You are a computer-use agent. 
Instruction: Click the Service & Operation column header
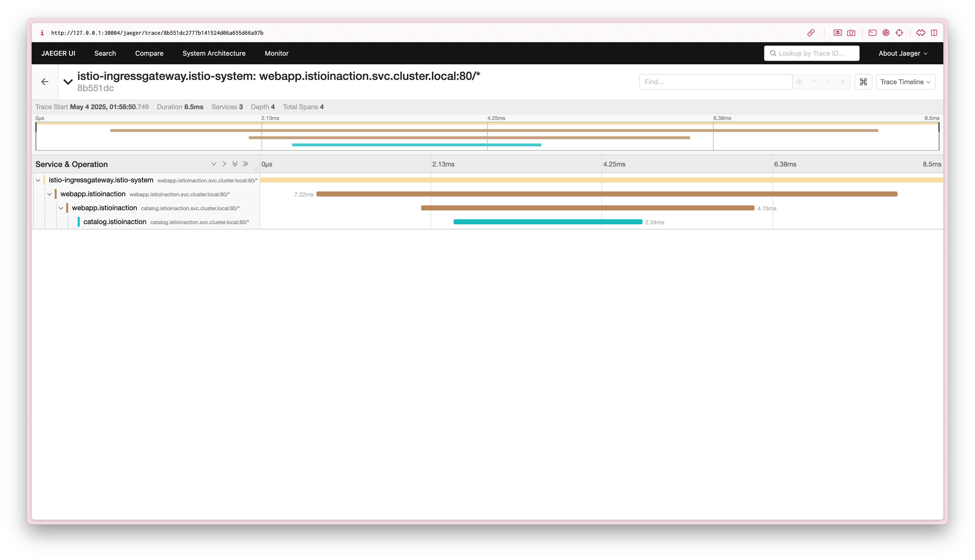coord(71,164)
